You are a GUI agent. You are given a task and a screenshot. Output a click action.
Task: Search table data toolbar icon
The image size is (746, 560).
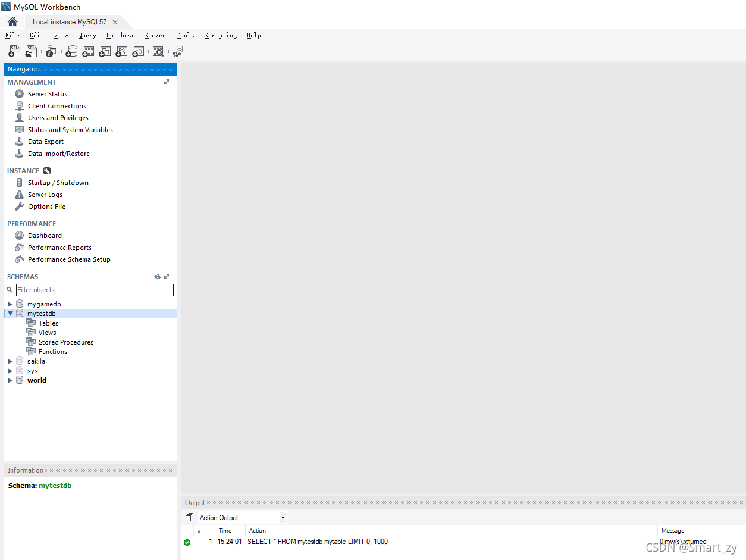tap(158, 51)
